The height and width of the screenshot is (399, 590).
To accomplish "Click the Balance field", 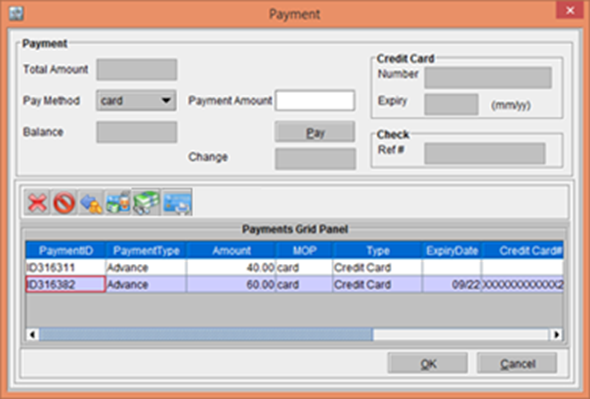I will (x=137, y=132).
